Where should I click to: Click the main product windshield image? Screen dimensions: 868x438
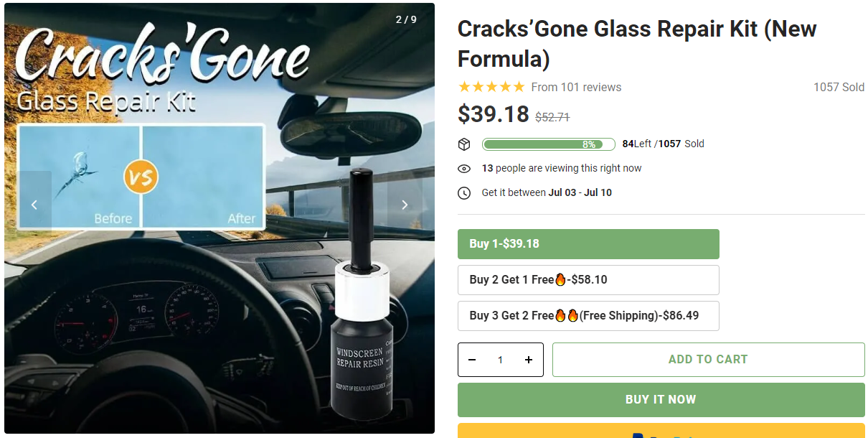click(x=220, y=287)
